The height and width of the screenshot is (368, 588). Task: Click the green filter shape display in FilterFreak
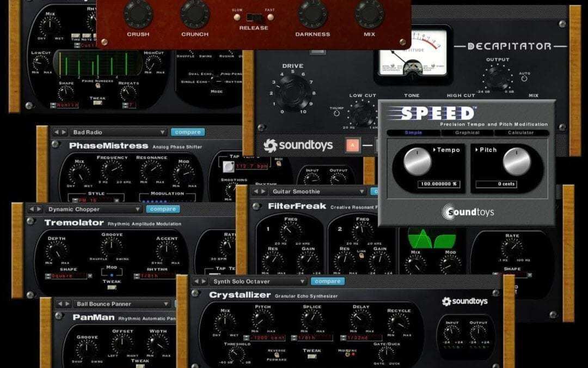click(x=432, y=238)
